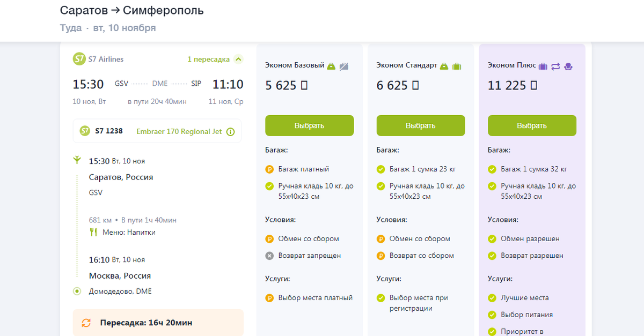
Task: Click the purple exchange arrows icon in Эконом Плюс
Action: tap(555, 66)
